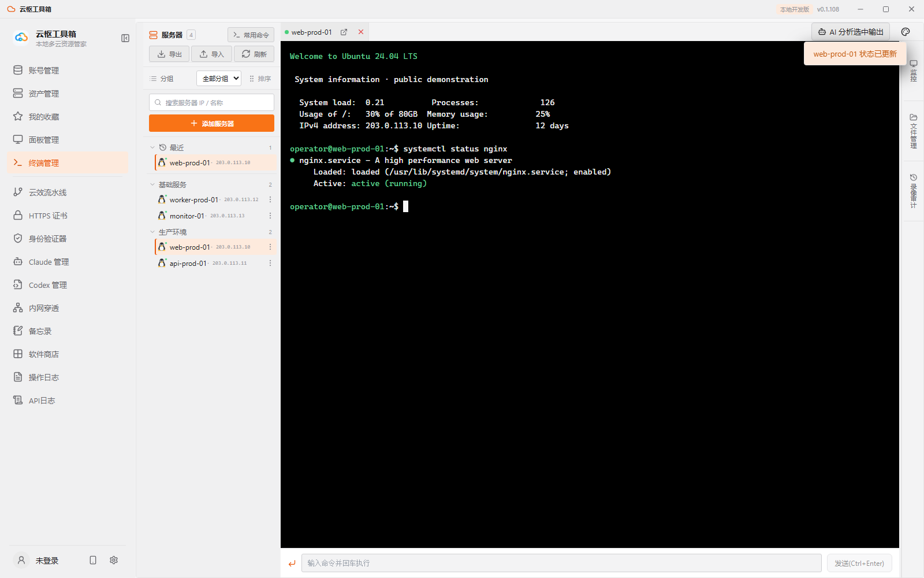Collapse the 基础服务 group
The width and height of the screenshot is (924, 578).
152,185
